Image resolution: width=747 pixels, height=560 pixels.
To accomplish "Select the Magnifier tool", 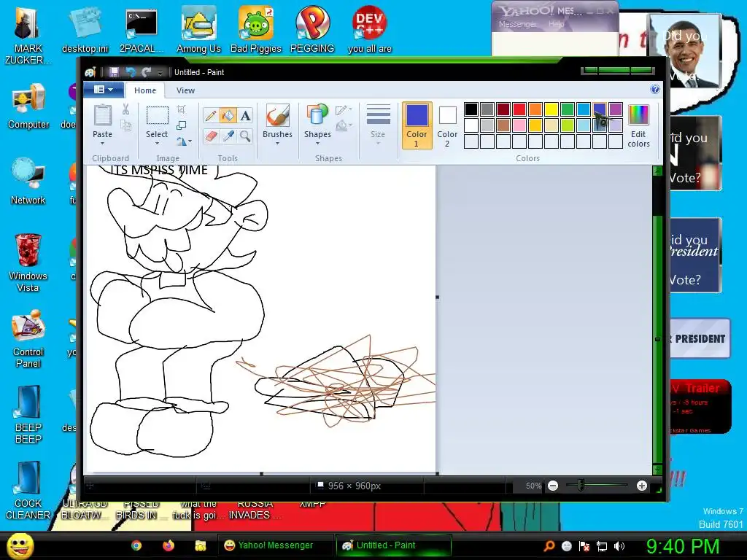I will 245,136.
